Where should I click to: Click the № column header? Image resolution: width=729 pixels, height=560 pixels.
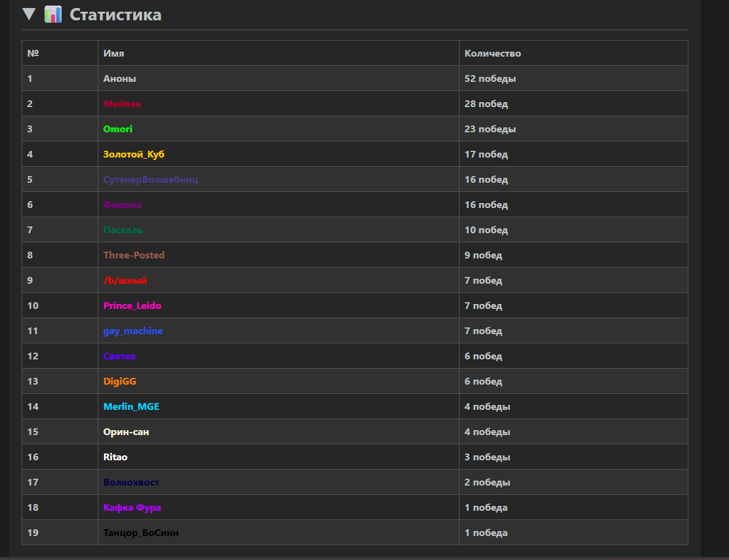click(x=33, y=54)
